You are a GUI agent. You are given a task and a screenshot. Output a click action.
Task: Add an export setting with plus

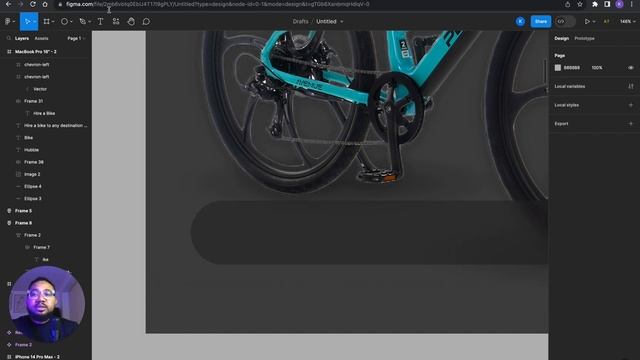click(x=631, y=124)
